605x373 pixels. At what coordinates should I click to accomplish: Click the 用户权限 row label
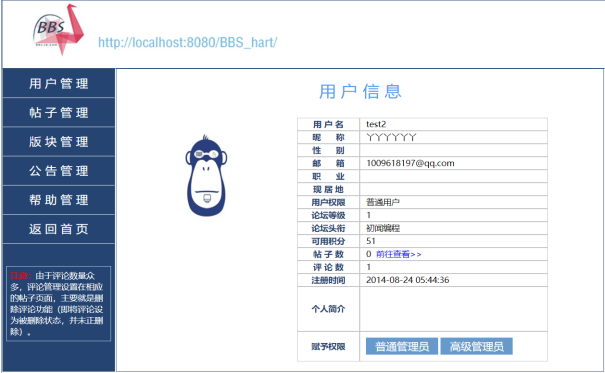coord(328,202)
